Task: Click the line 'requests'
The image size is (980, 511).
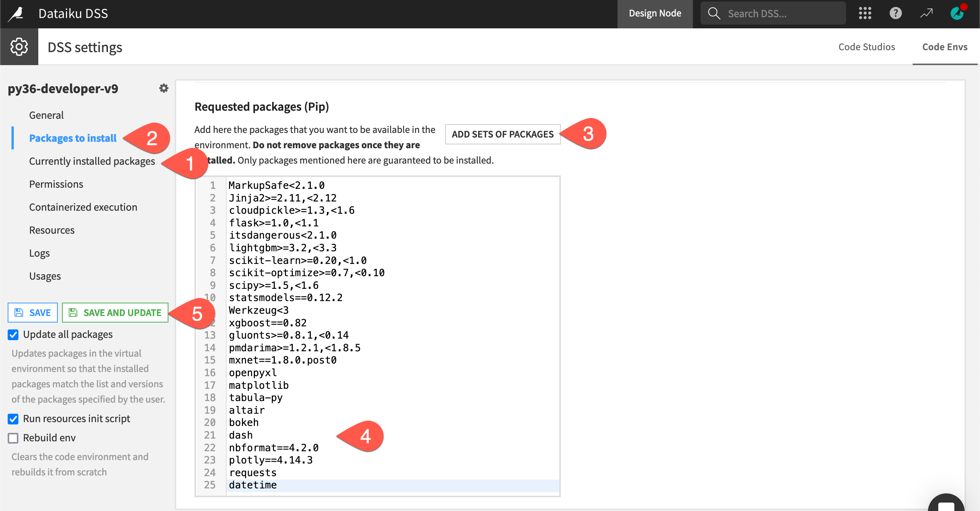Action: (x=253, y=473)
